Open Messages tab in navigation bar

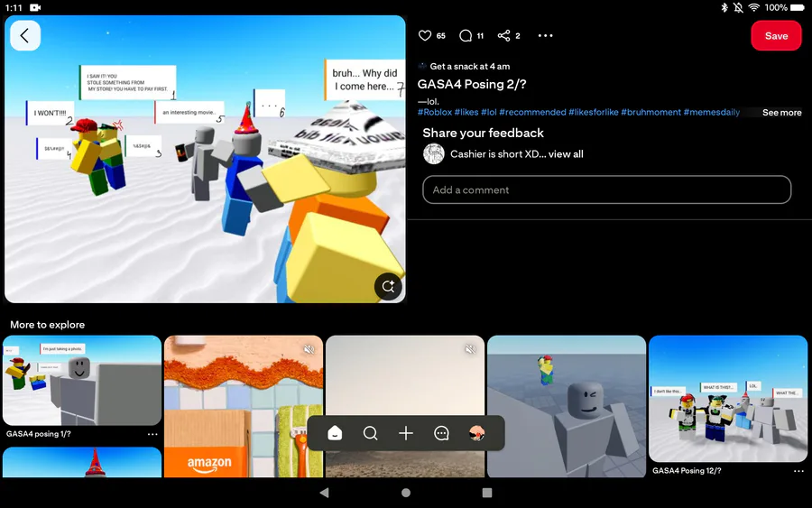(441, 433)
